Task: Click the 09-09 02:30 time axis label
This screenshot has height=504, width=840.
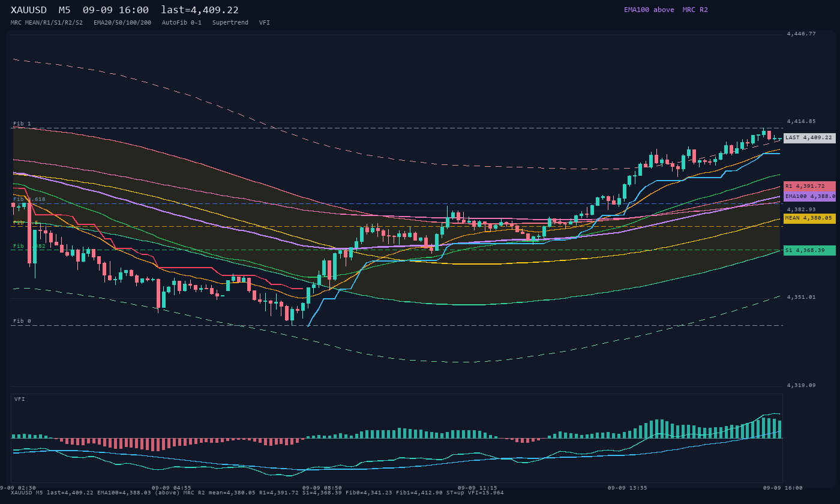Action: [18, 488]
